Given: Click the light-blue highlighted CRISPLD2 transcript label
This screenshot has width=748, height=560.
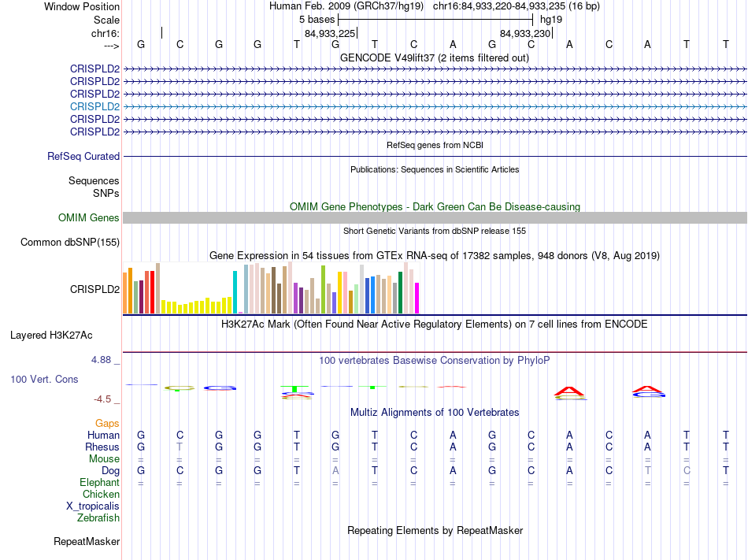Looking at the screenshot, I should (x=94, y=106).
